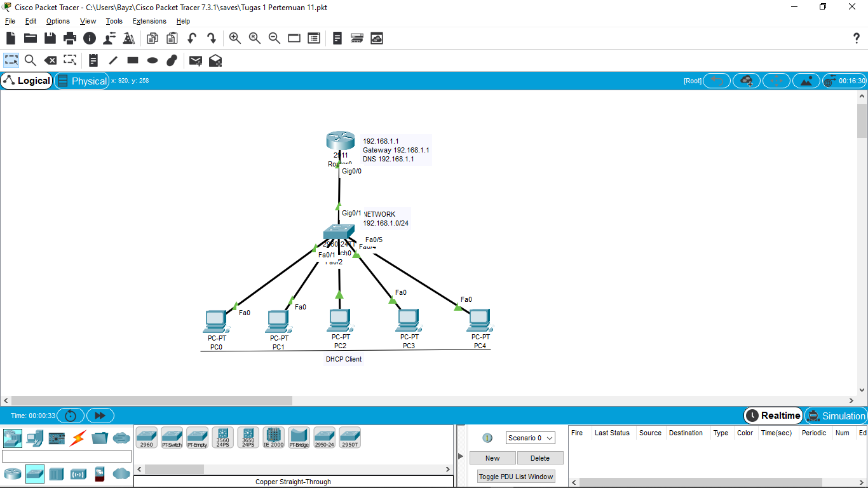Place a Note with the note tool
The width and height of the screenshot is (868, 488).
[x=93, y=60]
